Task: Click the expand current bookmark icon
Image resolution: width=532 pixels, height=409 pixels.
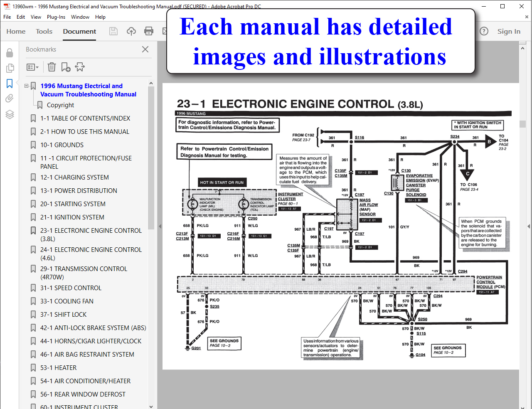Action: tap(80, 67)
